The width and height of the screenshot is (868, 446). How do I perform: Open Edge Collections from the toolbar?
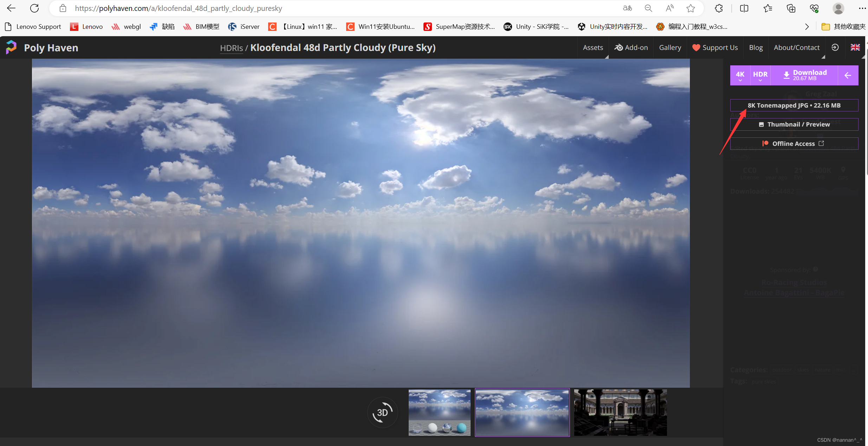click(x=791, y=8)
